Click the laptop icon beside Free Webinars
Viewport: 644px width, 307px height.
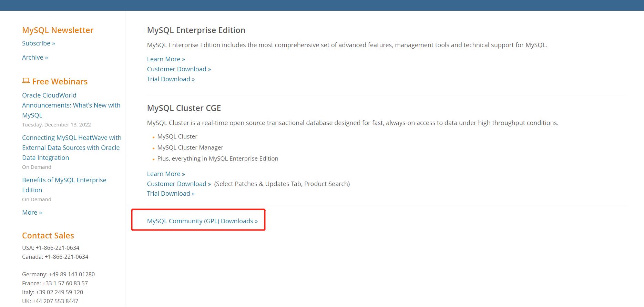[26, 81]
